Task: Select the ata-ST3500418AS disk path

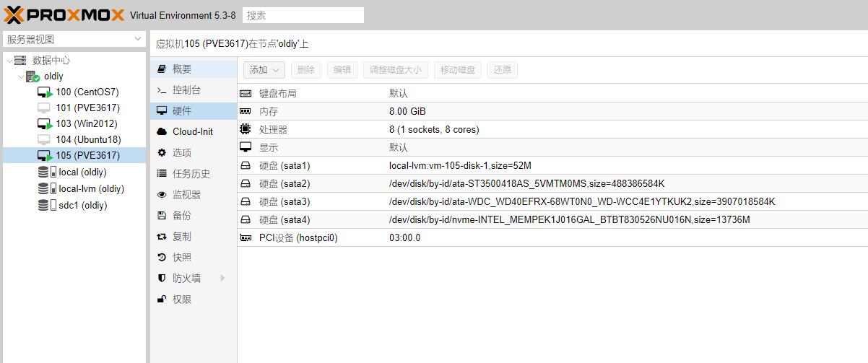Action: point(526,184)
